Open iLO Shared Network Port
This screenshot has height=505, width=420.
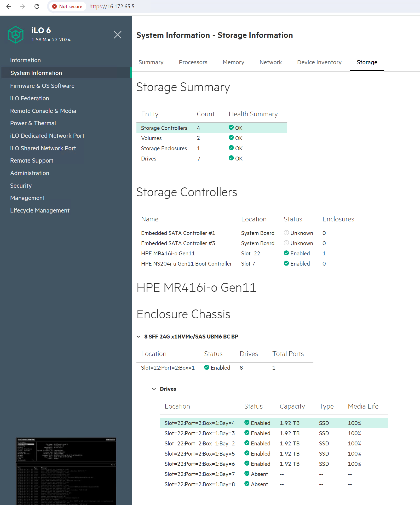click(43, 148)
